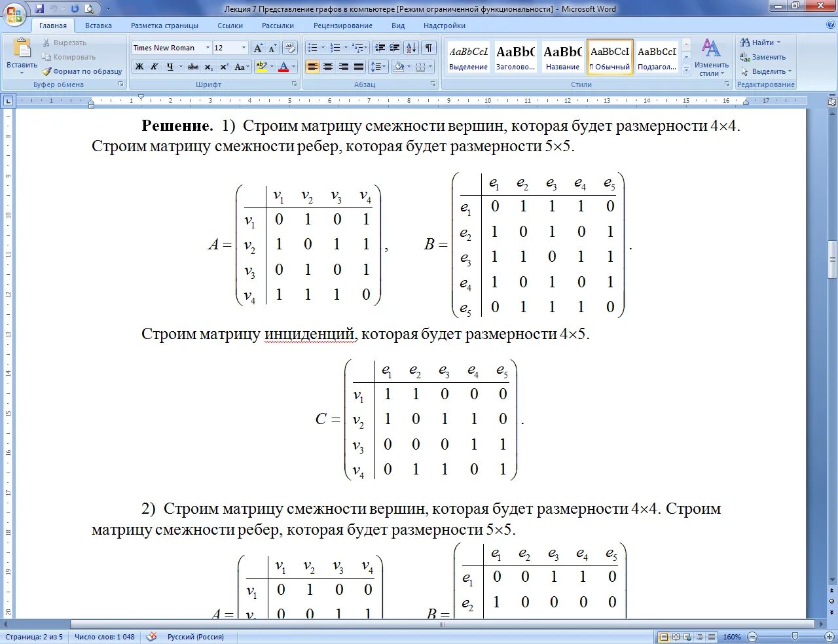This screenshot has width=838, height=644.
Task: Toggle Show paragraph marks (¶)
Action: point(429,48)
